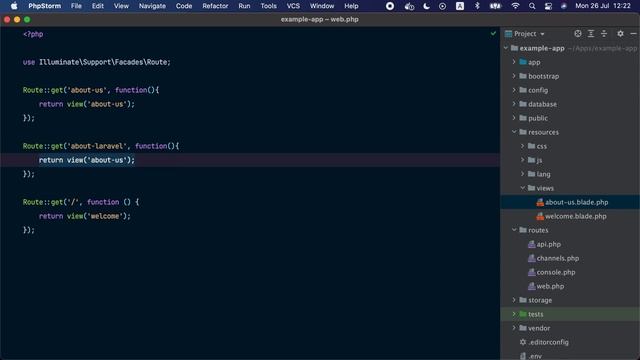Image resolution: width=640 pixels, height=360 pixels.
Task: Expand the app folder
Action: click(514, 62)
